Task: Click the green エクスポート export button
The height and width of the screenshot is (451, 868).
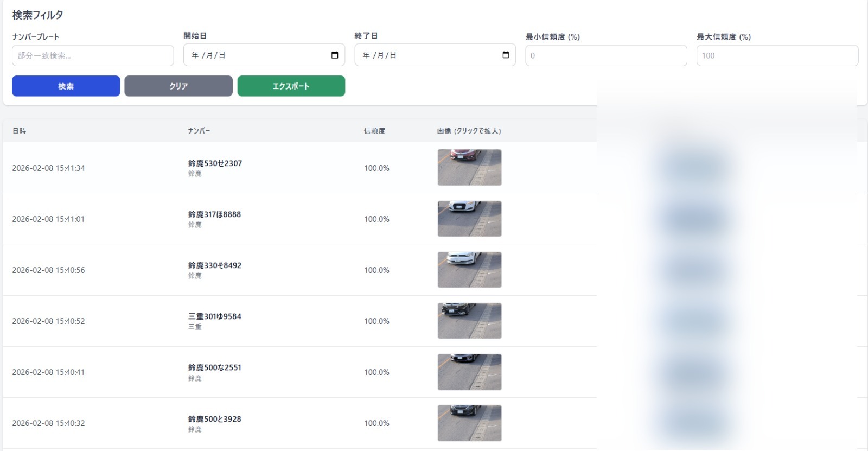Action: click(291, 86)
